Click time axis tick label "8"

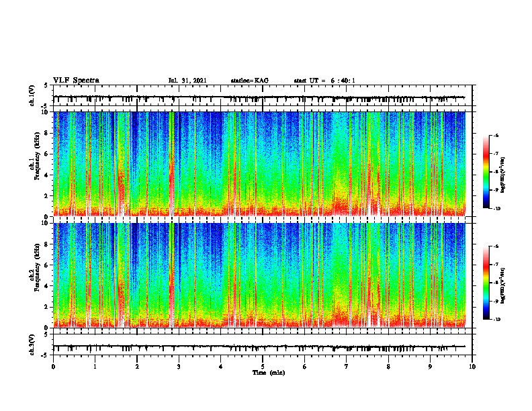click(x=388, y=367)
